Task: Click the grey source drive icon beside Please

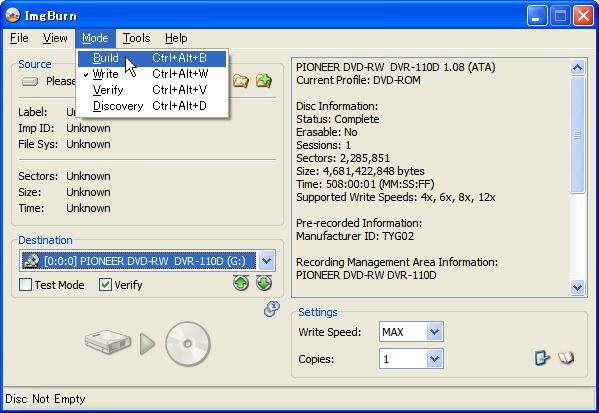Action: (x=30, y=81)
